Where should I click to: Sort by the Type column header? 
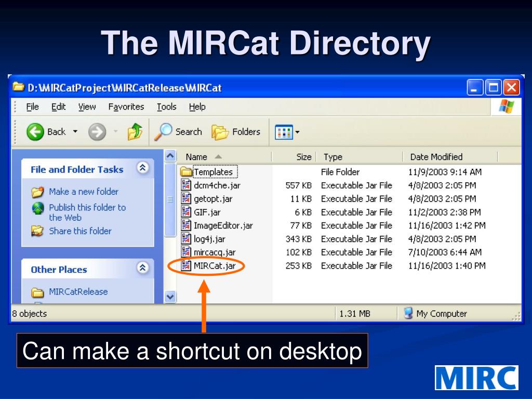click(360, 157)
